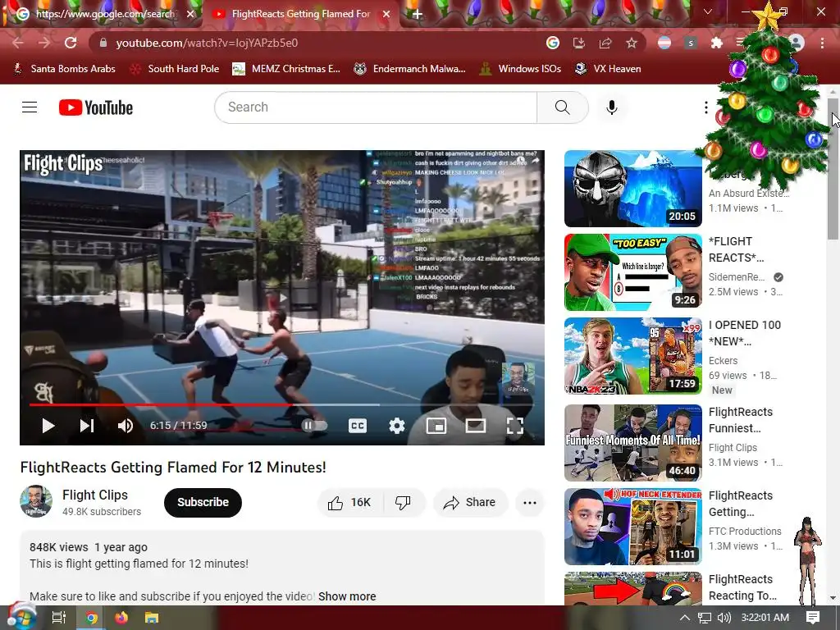Open the TOO EASY 9:26 thumbnail
The width and height of the screenshot is (840, 630).
point(632,272)
